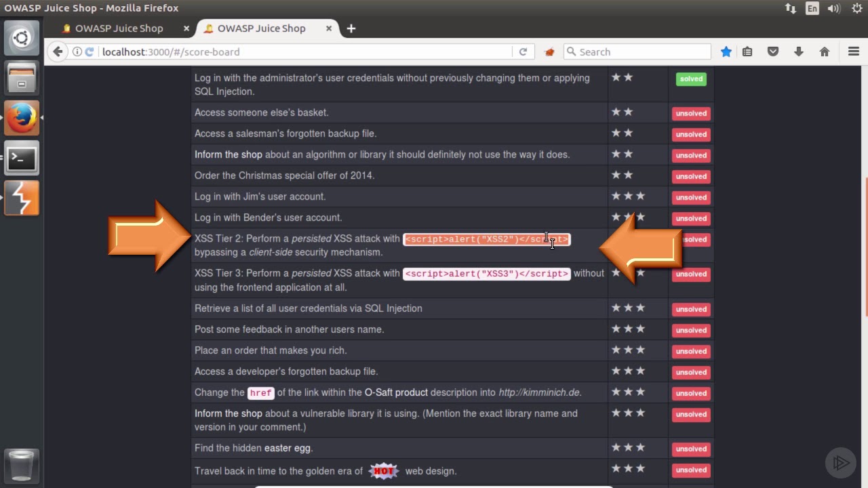The image size is (868, 488).
Task: Click the Pocket icon in toolbar
Action: (x=772, y=52)
